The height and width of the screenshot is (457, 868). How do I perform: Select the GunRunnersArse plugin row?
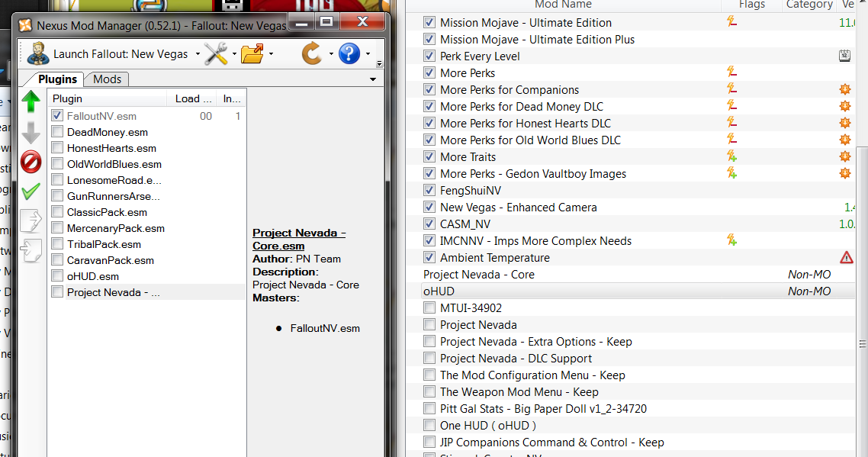pyautogui.click(x=147, y=196)
